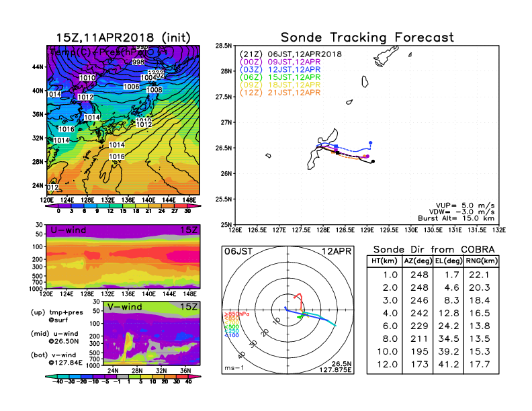Click the "HT(km)" column header
The height and width of the screenshot is (411, 532).
(x=384, y=261)
